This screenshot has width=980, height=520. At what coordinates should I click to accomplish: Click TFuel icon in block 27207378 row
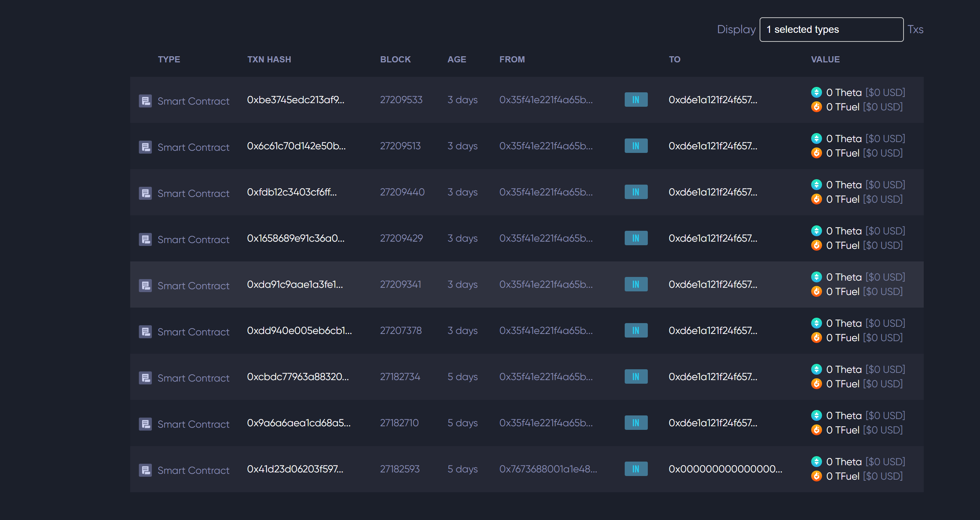pyautogui.click(x=816, y=338)
